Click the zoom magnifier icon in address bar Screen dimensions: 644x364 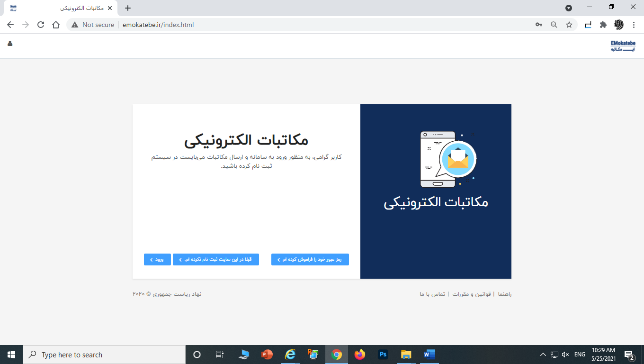pyautogui.click(x=554, y=25)
